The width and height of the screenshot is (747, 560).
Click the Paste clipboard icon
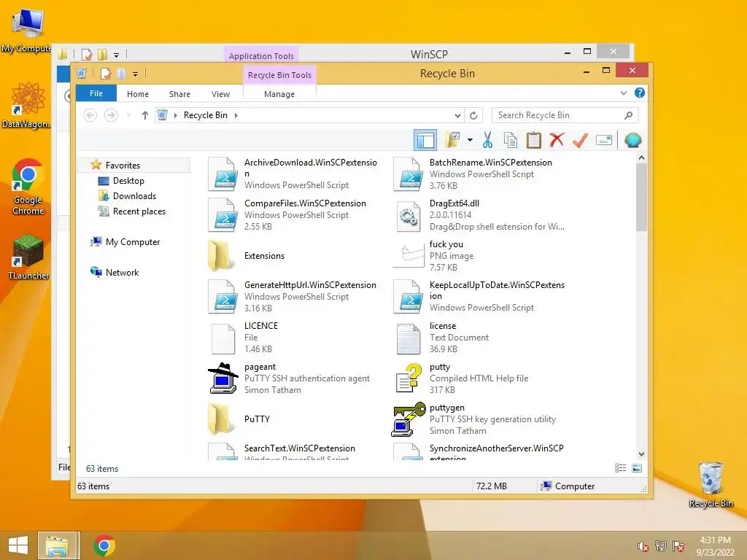click(x=533, y=140)
